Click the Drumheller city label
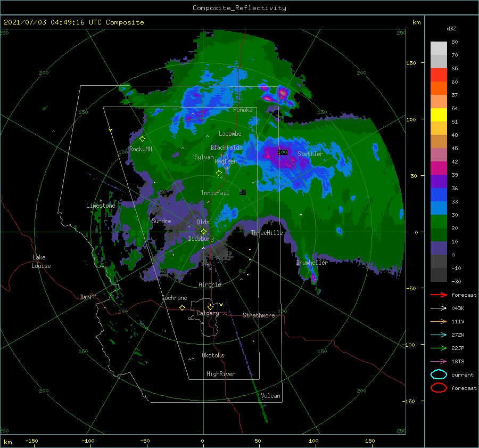 pos(312,263)
